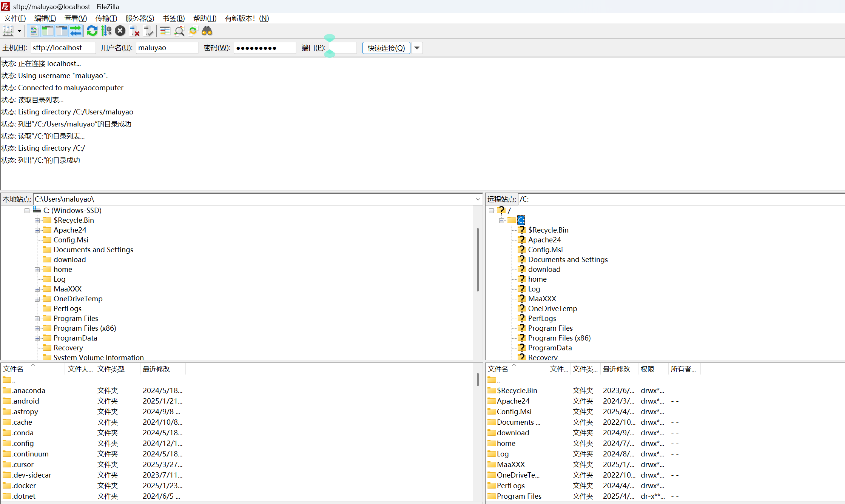Image resolution: width=845 pixels, height=504 pixels.
Task: Open the 帮助 menu
Action: pos(205,18)
